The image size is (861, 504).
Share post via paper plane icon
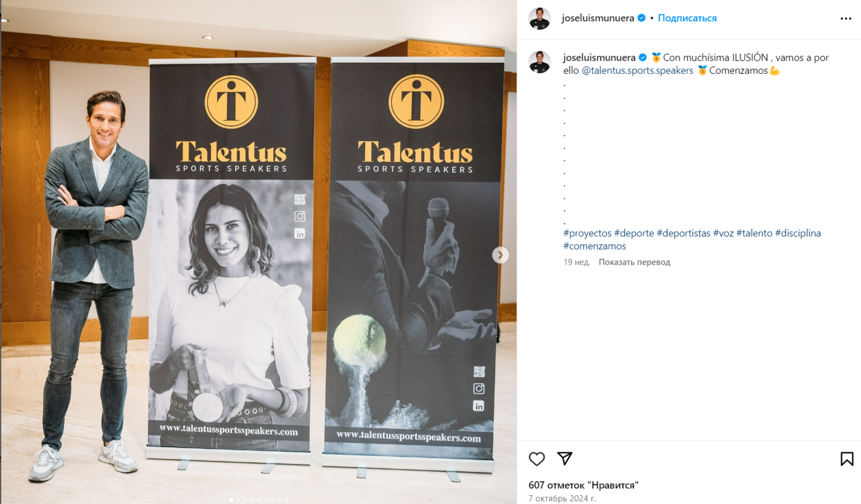click(x=565, y=458)
